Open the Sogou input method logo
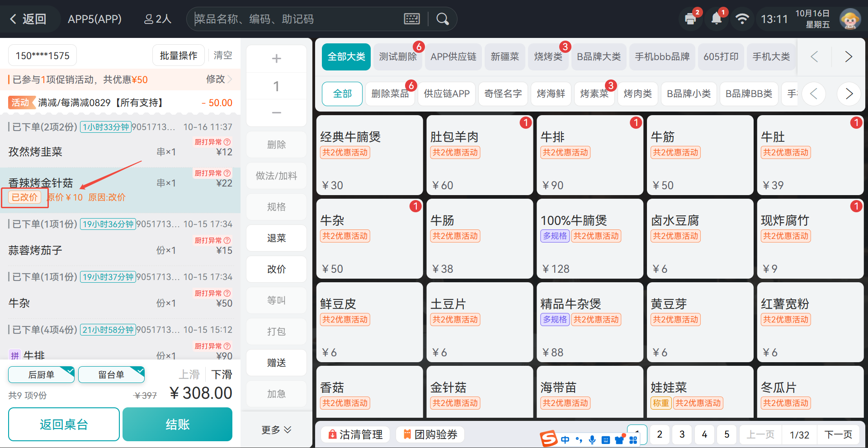The height and width of the screenshot is (448, 868). 549,439
